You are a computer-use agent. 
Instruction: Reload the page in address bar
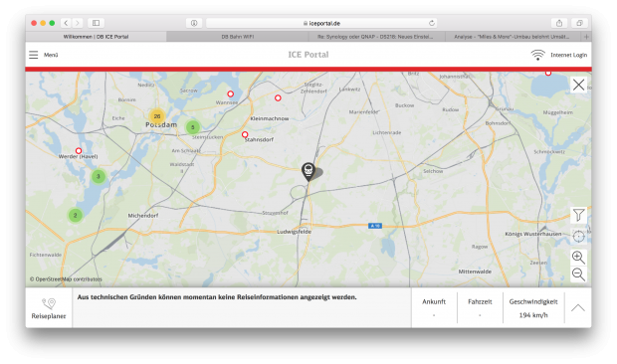click(x=432, y=23)
